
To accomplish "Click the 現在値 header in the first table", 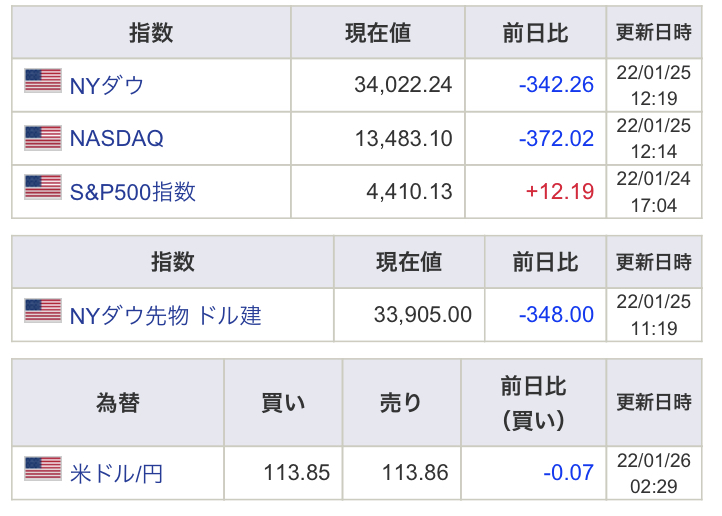I will [378, 33].
